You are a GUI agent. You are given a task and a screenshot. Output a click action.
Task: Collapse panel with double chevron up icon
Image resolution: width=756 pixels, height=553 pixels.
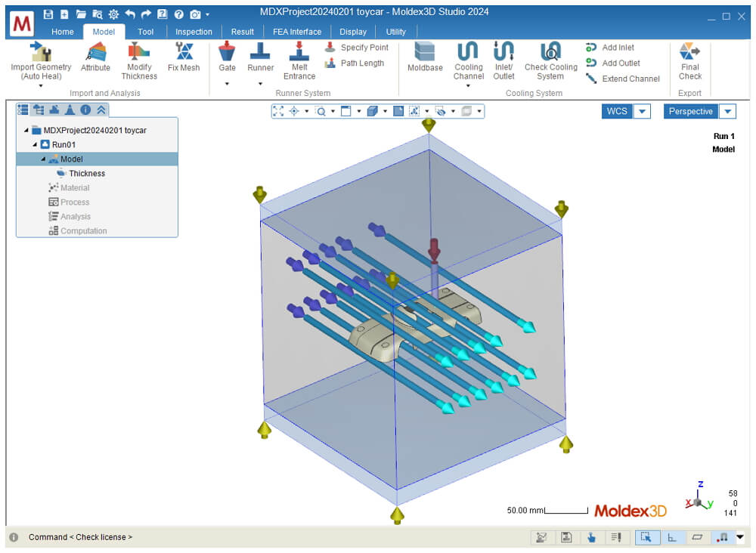click(x=101, y=110)
